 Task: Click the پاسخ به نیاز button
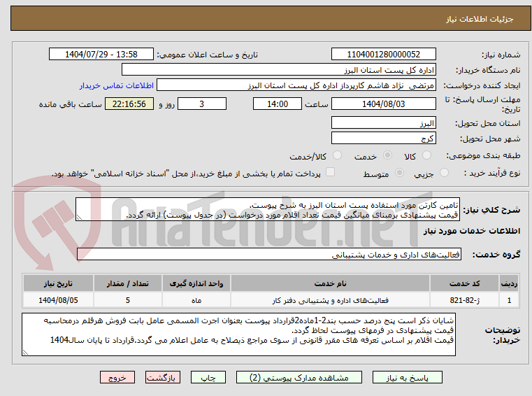(x=407, y=377)
